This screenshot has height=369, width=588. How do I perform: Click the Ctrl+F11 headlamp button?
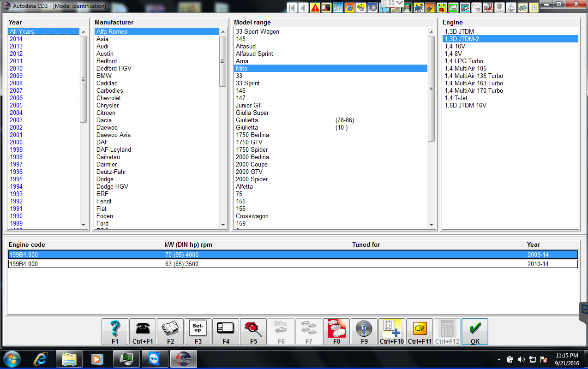420,332
